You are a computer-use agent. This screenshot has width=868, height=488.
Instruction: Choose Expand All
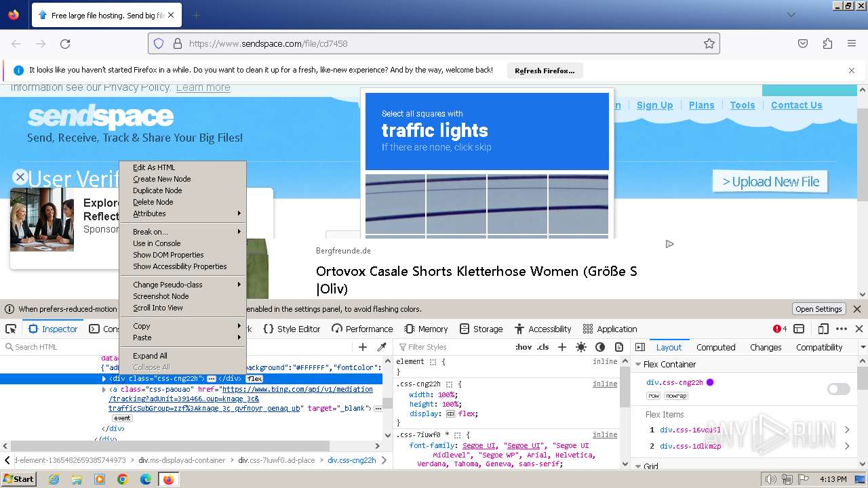tap(150, 356)
